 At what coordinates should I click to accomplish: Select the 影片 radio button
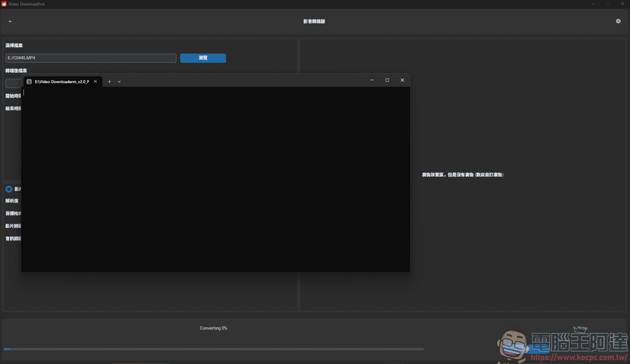click(9, 189)
